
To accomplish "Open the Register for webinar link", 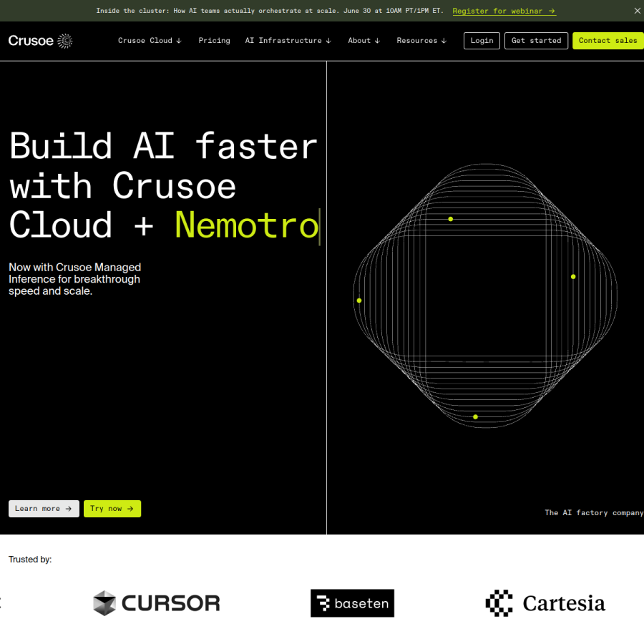I will click(x=504, y=11).
